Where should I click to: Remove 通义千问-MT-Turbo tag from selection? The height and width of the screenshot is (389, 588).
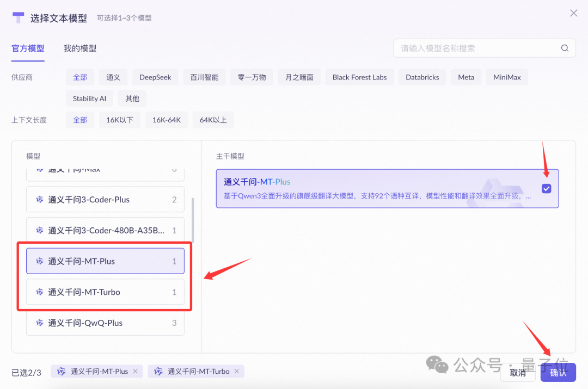[x=237, y=372]
